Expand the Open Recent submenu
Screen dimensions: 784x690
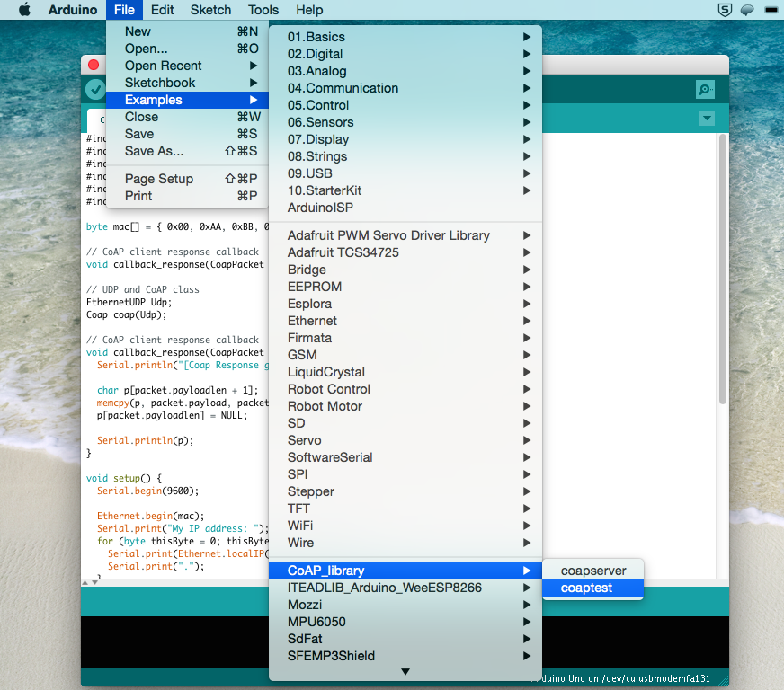pyautogui.click(x=188, y=66)
